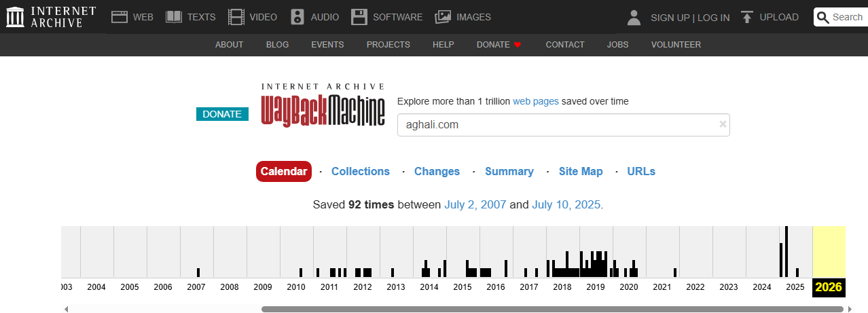Open the AUDIO menu label
This screenshot has height=313, width=868.
coord(325,17)
